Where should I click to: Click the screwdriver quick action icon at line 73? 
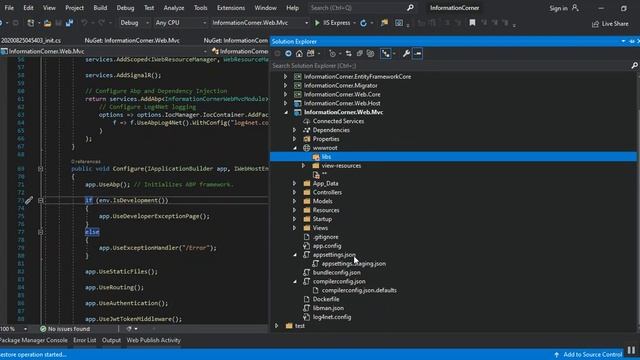pyautogui.click(x=29, y=200)
